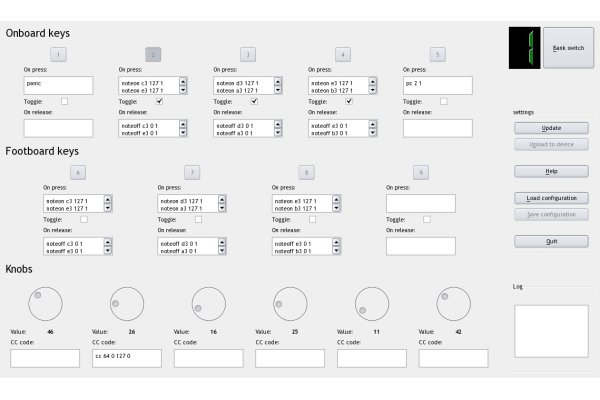Click CC code field containing cc 64
Screen dimensions: 600x400
pos(127,357)
